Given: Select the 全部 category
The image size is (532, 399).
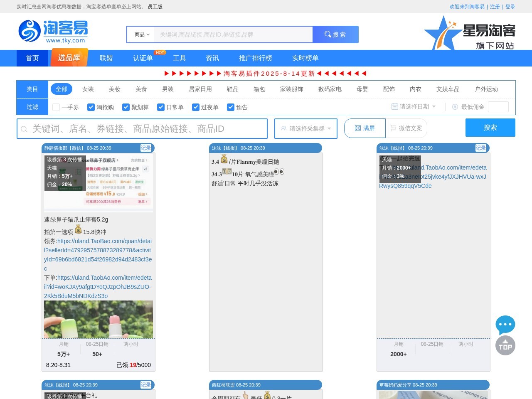Looking at the screenshot, I should [x=62, y=89].
